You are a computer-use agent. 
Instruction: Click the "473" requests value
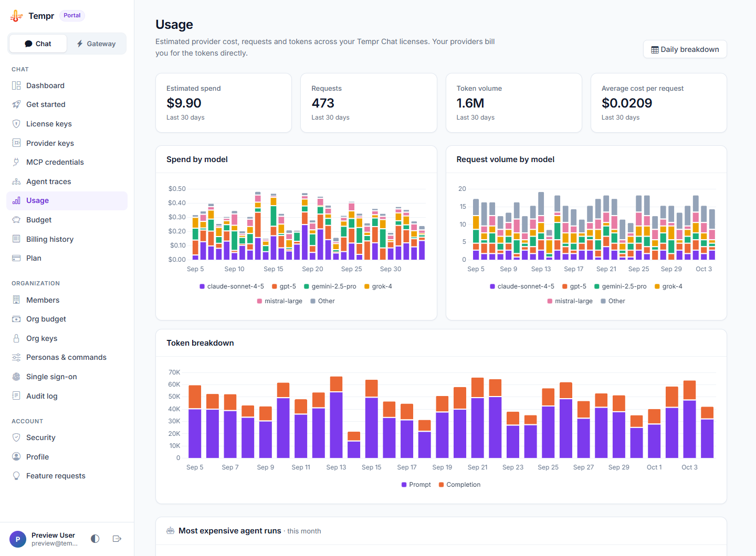[x=323, y=103]
